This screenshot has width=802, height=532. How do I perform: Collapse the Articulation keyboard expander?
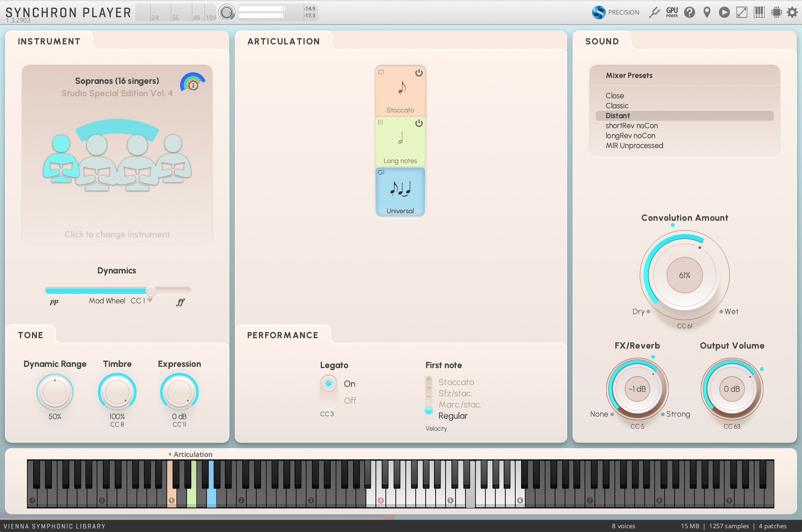(170, 454)
